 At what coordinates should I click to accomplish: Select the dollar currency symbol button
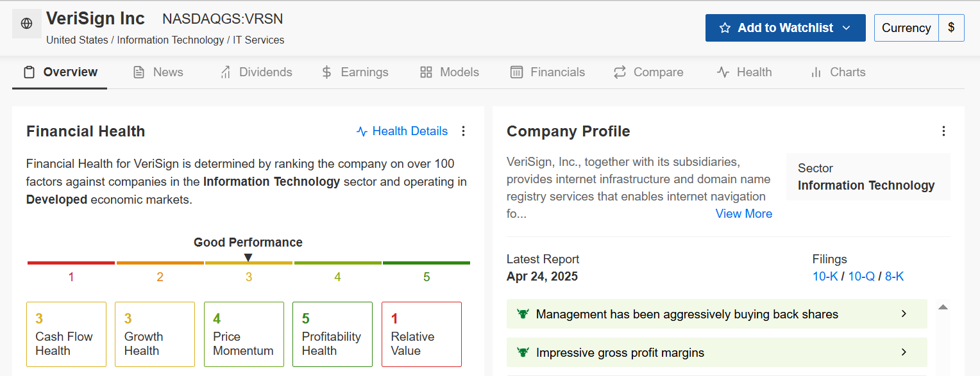[951, 28]
